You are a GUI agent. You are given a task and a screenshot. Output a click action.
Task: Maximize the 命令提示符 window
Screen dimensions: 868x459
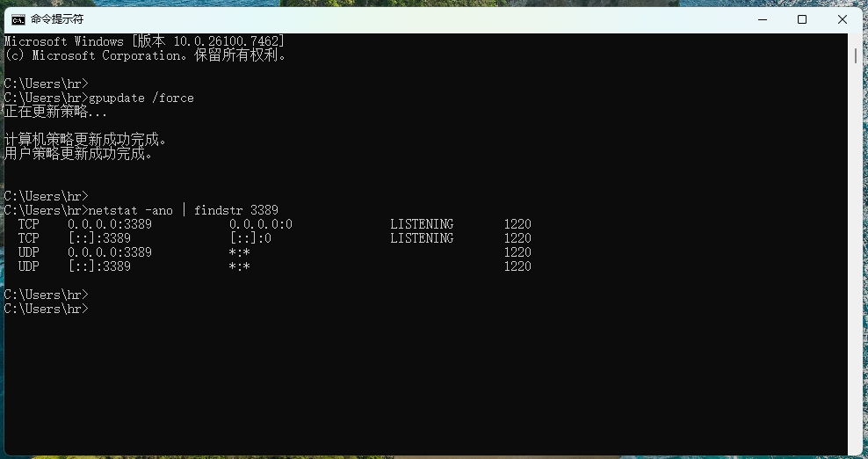coord(801,19)
